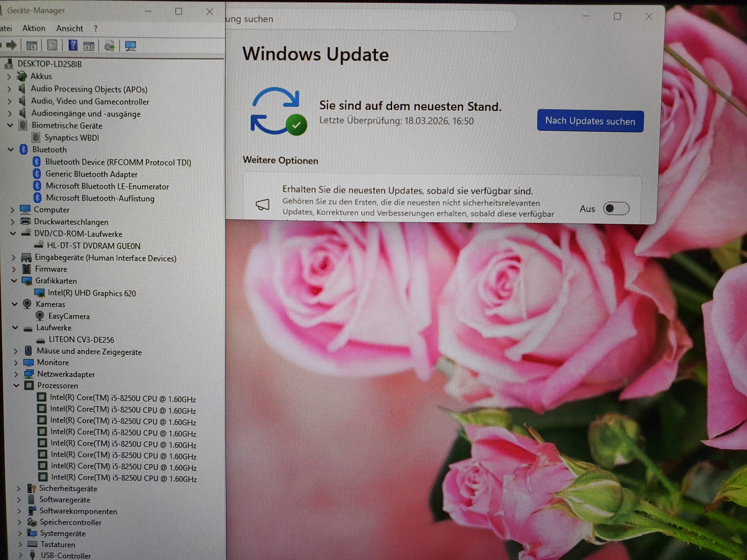This screenshot has width=747, height=560.
Task: Select Intel(R) UHD Graphics 620 device
Action: pos(92,293)
